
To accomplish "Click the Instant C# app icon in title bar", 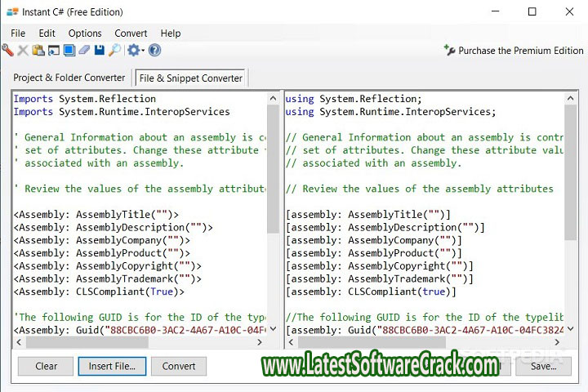I will pos(12,12).
